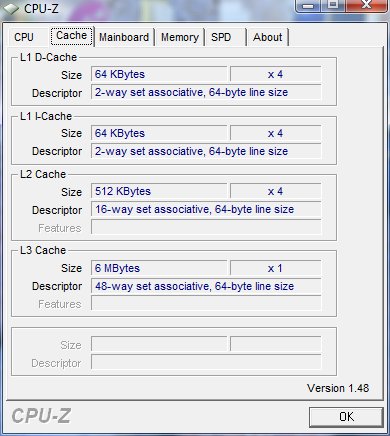Image resolution: width=390 pixels, height=436 pixels.
Task: Click the OK button
Action: click(x=346, y=417)
